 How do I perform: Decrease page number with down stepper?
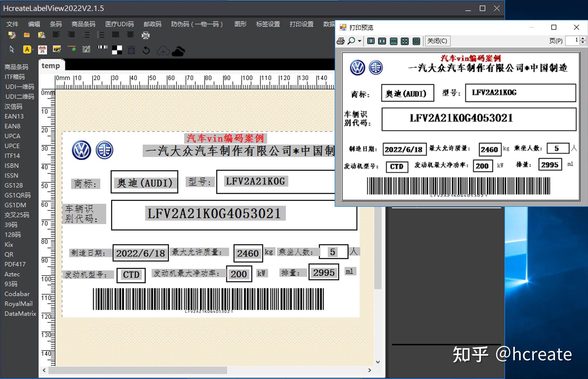click(583, 43)
